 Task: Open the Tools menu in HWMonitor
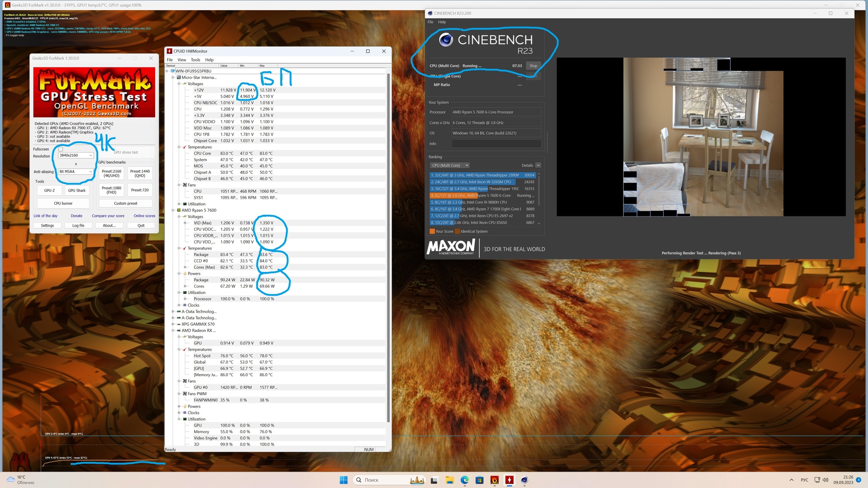195,60
